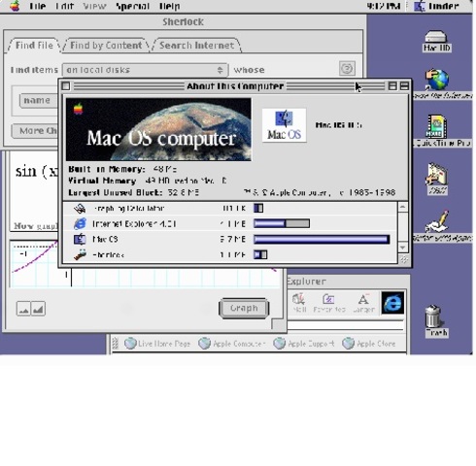Switch to the Find File tab
This screenshot has width=476, height=466.
[x=34, y=46]
